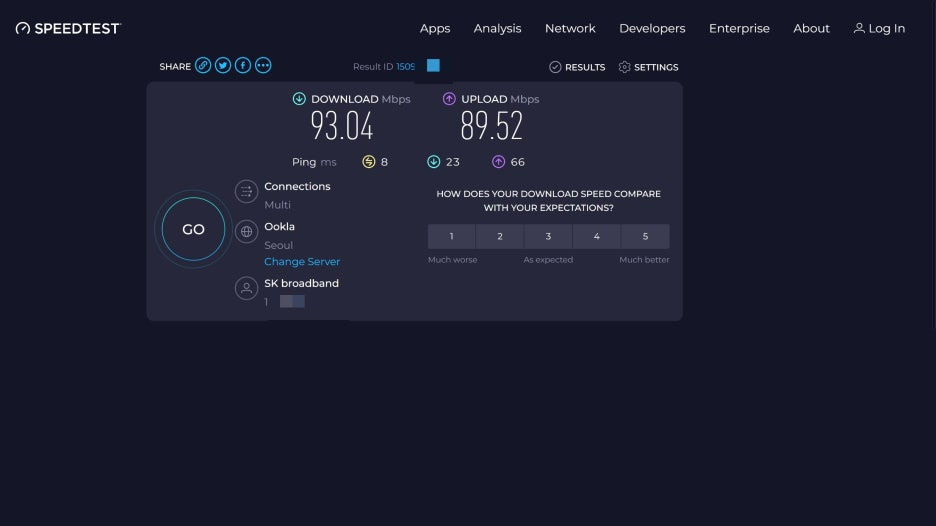Click the Settings gear icon
Image resolution: width=936 pixels, height=526 pixels.
pos(624,67)
